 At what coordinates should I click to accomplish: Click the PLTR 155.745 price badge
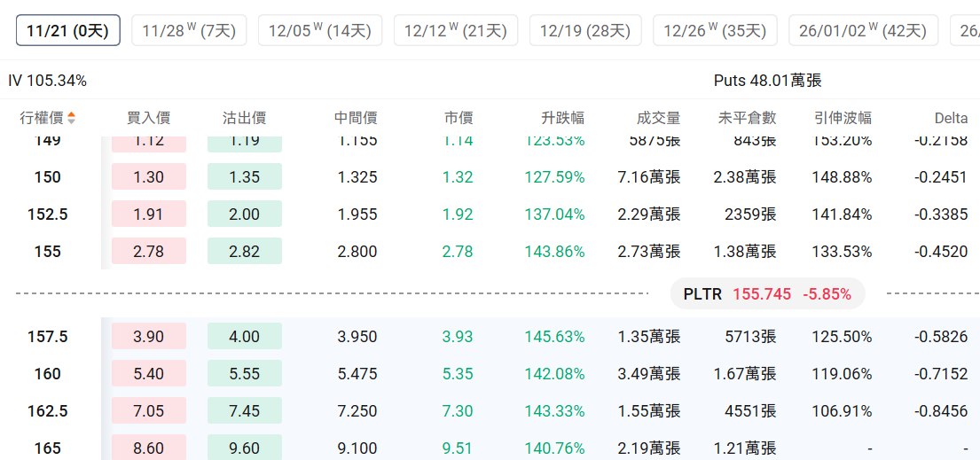(767, 294)
